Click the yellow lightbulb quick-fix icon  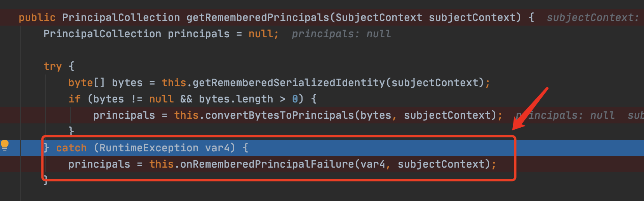click(5, 145)
